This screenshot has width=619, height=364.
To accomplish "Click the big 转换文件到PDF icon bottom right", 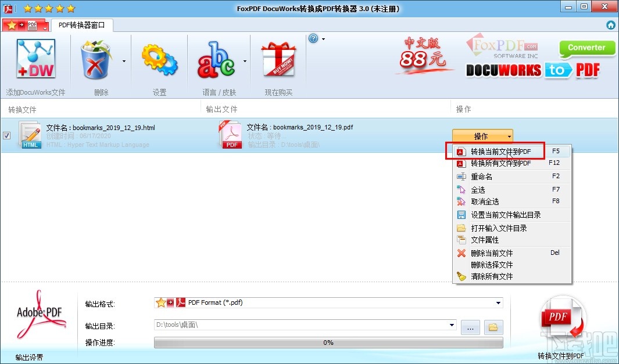I will pos(562,316).
